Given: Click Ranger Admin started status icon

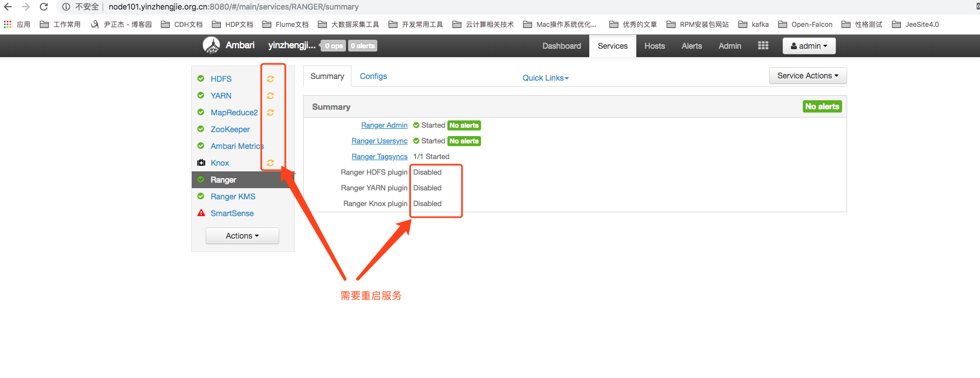Looking at the screenshot, I should (x=416, y=125).
